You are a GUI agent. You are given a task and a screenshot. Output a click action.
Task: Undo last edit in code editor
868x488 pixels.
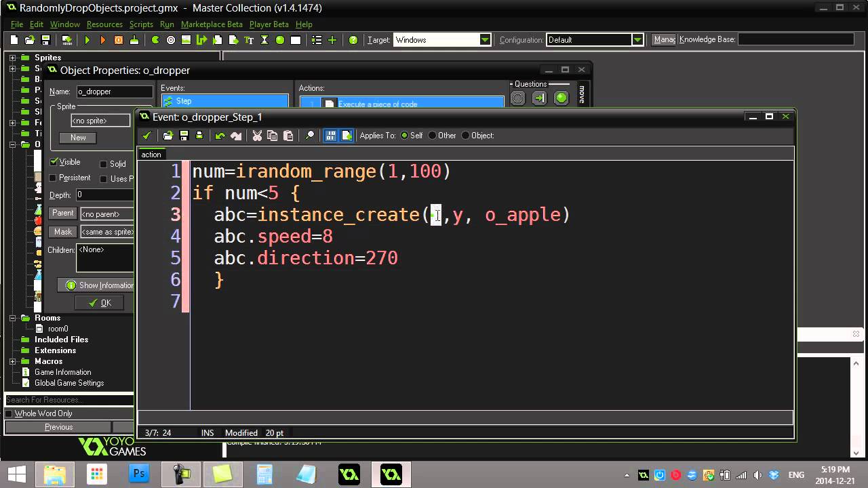tap(220, 136)
